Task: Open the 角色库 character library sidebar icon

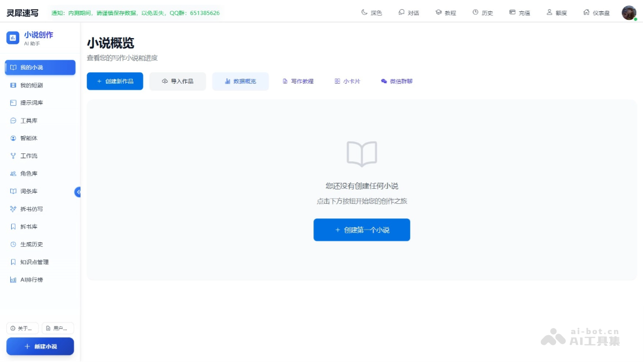Action: click(30, 173)
